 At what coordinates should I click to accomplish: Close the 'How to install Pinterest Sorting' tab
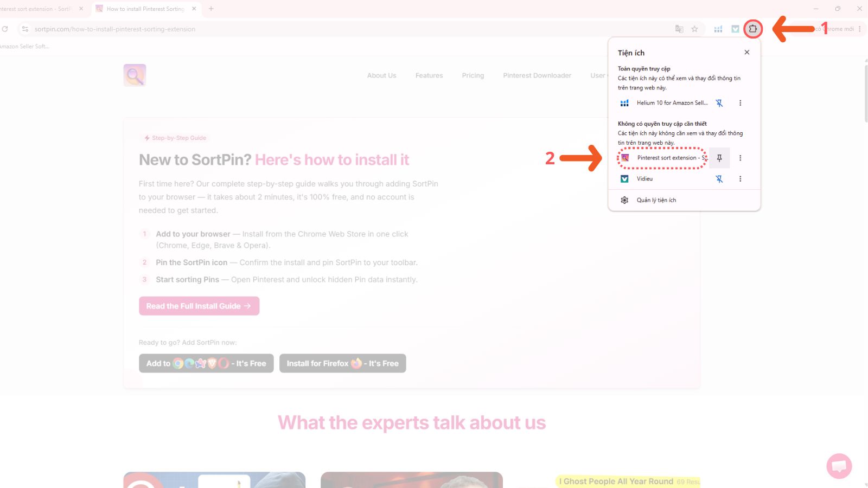194,9
